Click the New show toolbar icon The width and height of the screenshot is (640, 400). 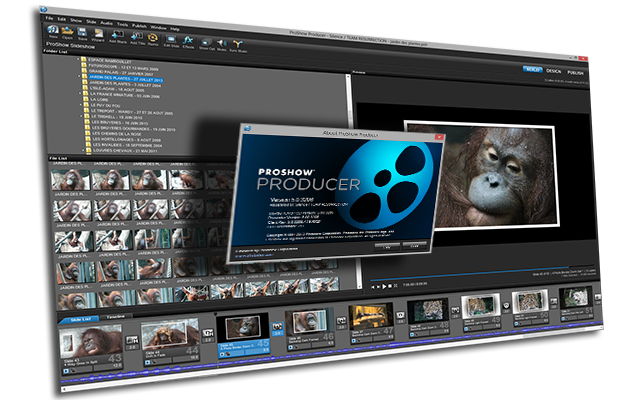coord(53,31)
